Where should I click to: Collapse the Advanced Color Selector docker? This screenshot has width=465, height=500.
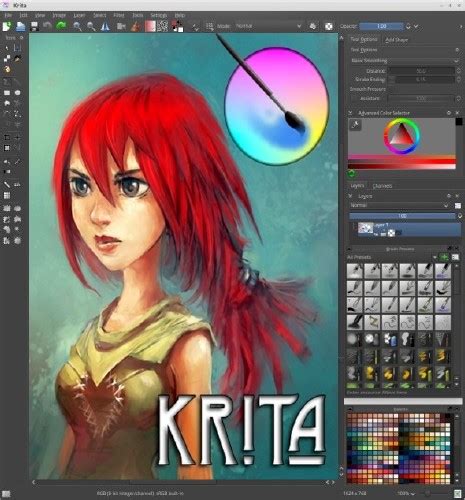point(350,113)
